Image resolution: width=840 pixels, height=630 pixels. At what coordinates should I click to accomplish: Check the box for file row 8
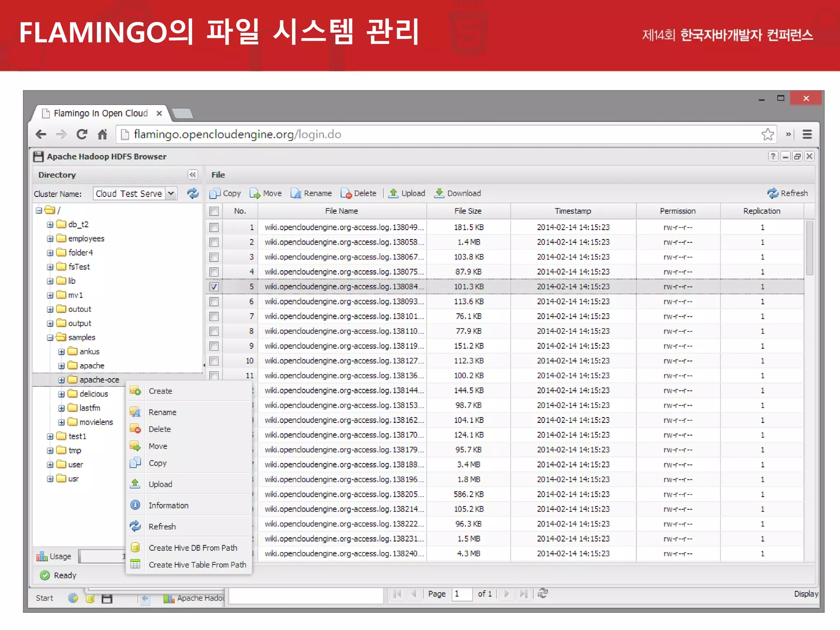click(x=214, y=331)
